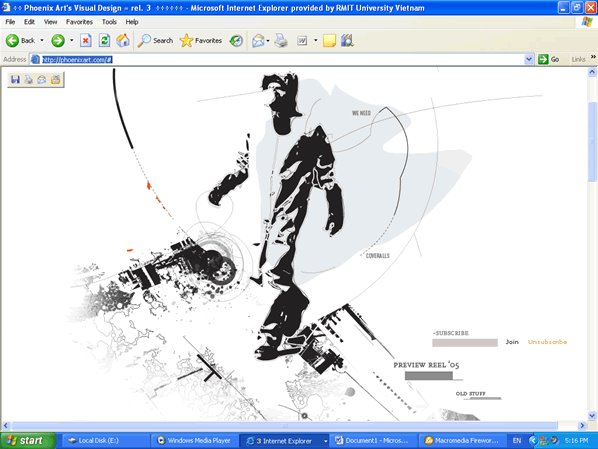Open the Tools menu
This screenshot has height=449, width=598.
[x=109, y=22]
